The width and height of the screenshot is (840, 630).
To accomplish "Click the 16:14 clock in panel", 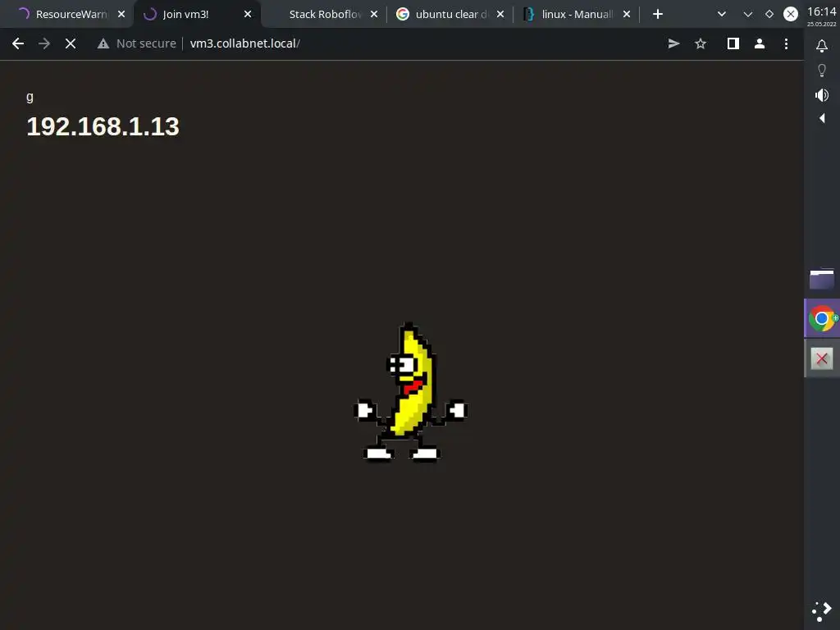I will 822,11.
